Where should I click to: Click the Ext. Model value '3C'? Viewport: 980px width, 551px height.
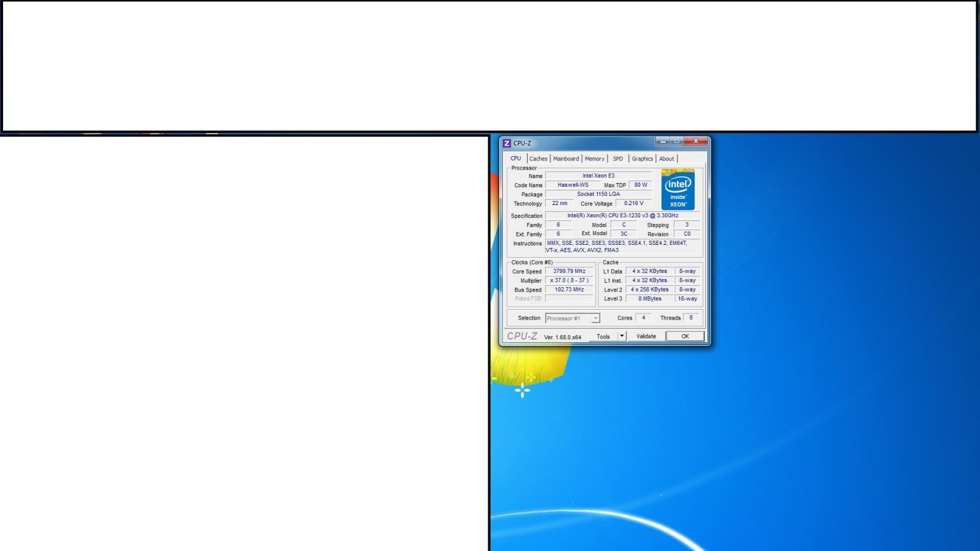624,234
